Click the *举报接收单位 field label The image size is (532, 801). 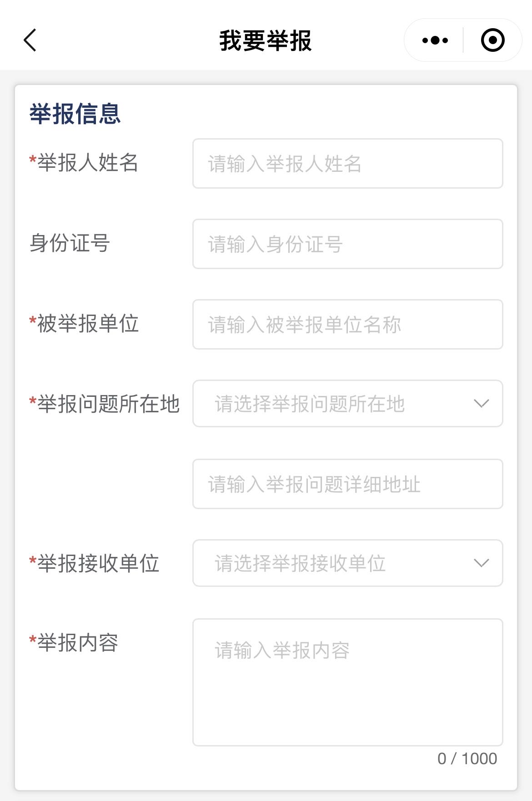(94, 564)
